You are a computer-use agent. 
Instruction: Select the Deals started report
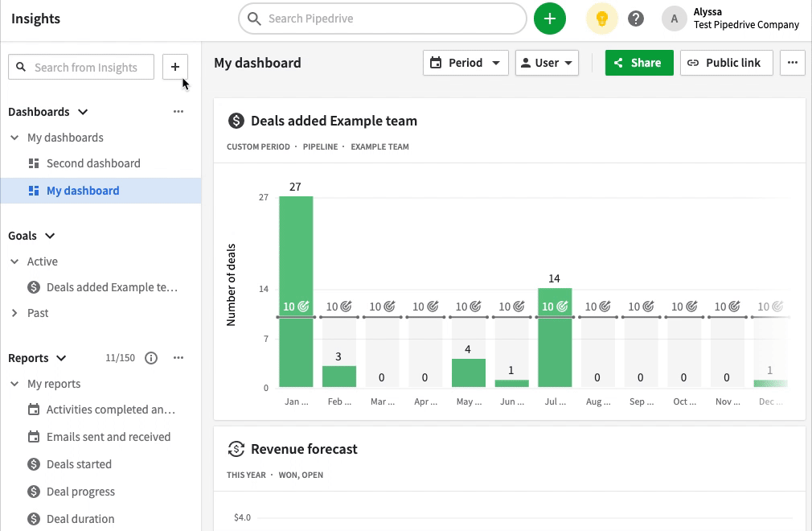[78, 463]
